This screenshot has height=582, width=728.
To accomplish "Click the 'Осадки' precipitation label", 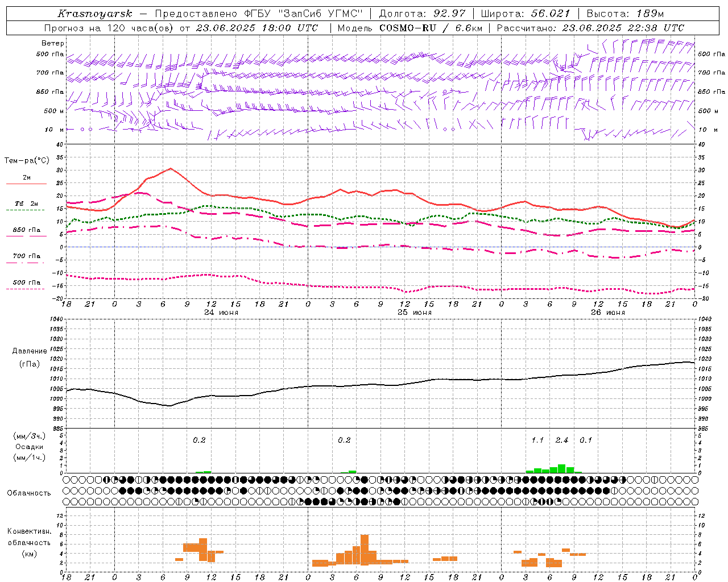I will pyautogui.click(x=30, y=447).
